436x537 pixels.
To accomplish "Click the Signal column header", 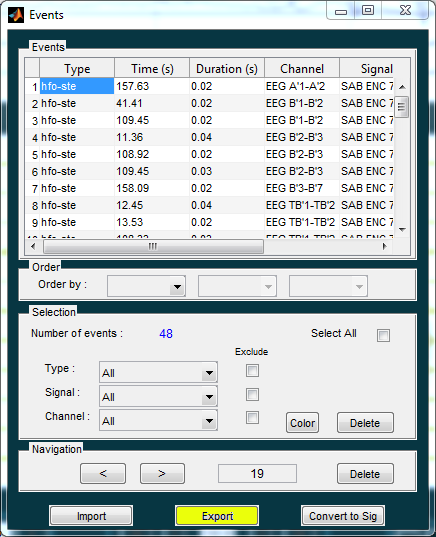I will pos(367,69).
